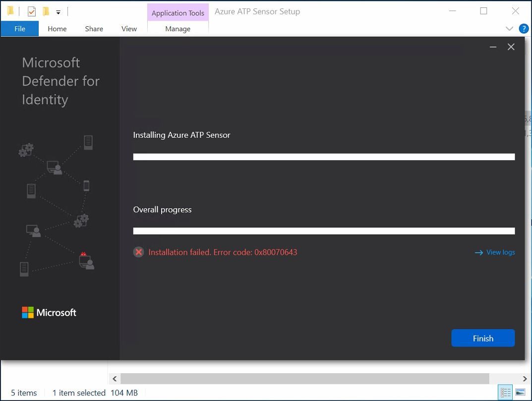This screenshot has width=532, height=401.
Task: Switch to Details view layout icon
Action: click(505, 393)
